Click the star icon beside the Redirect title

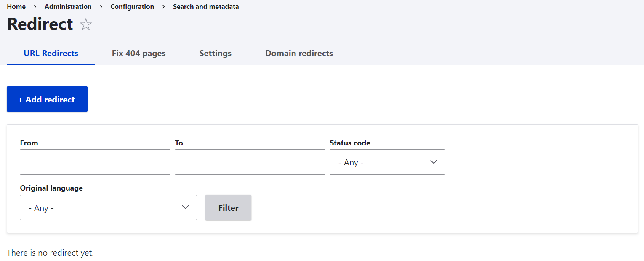85,24
